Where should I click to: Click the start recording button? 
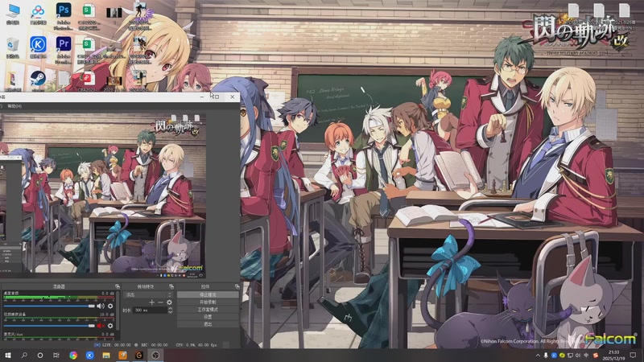[208, 302]
